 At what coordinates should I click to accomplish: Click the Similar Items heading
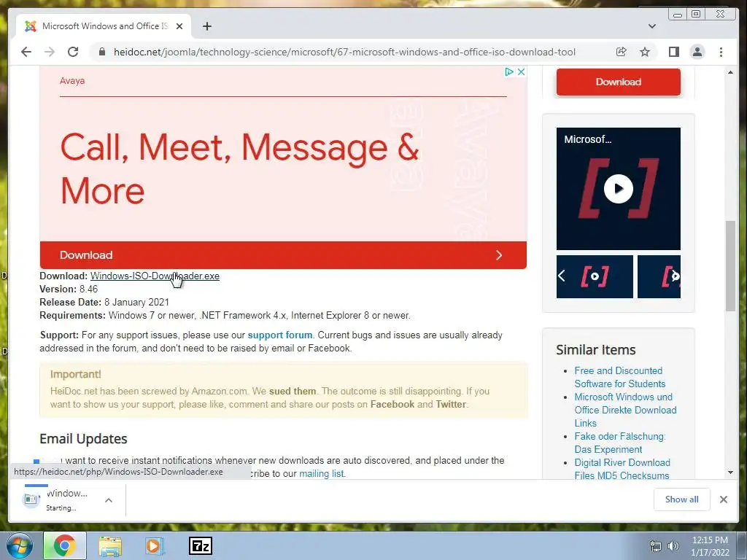[x=595, y=350]
